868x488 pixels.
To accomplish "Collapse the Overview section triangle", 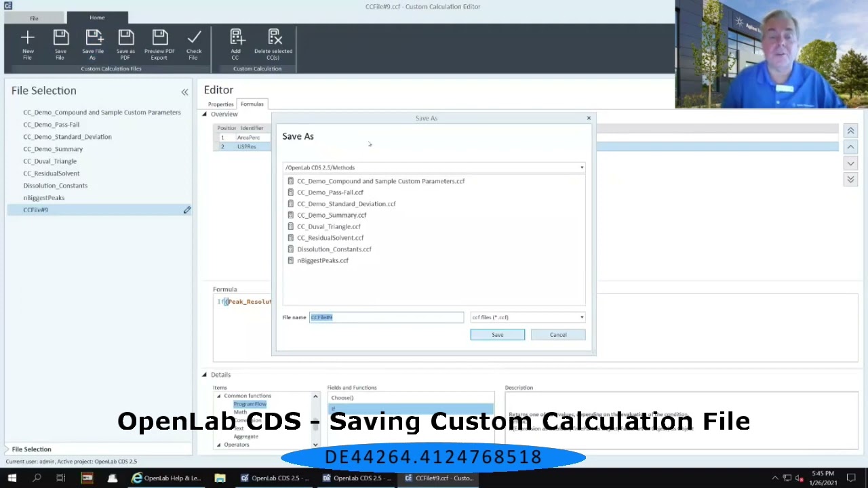I will pos(204,115).
